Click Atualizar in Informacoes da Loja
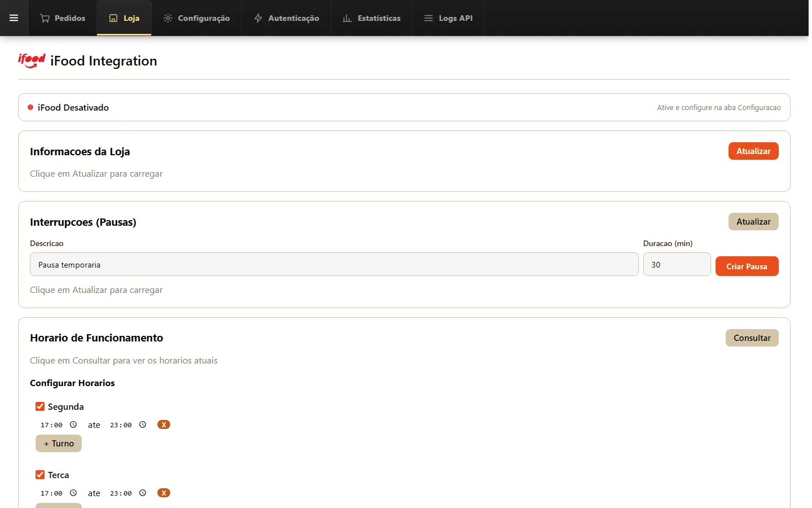812x508 pixels. [753, 151]
